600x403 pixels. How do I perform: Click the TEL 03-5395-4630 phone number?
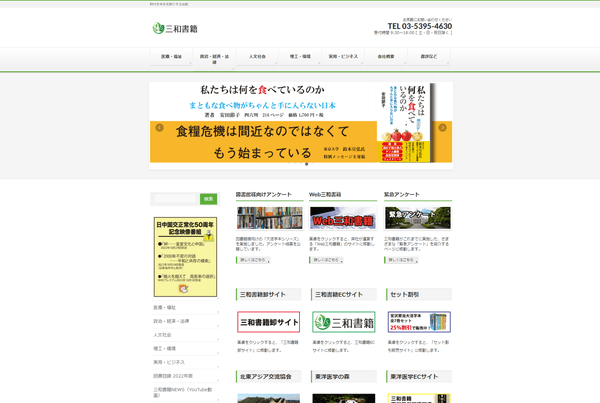(x=420, y=26)
